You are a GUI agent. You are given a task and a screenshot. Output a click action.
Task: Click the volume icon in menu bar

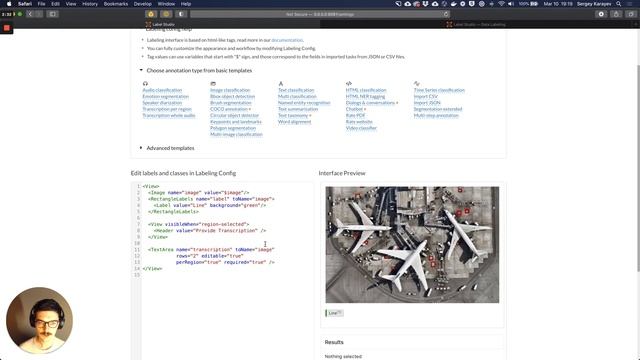click(x=511, y=4)
